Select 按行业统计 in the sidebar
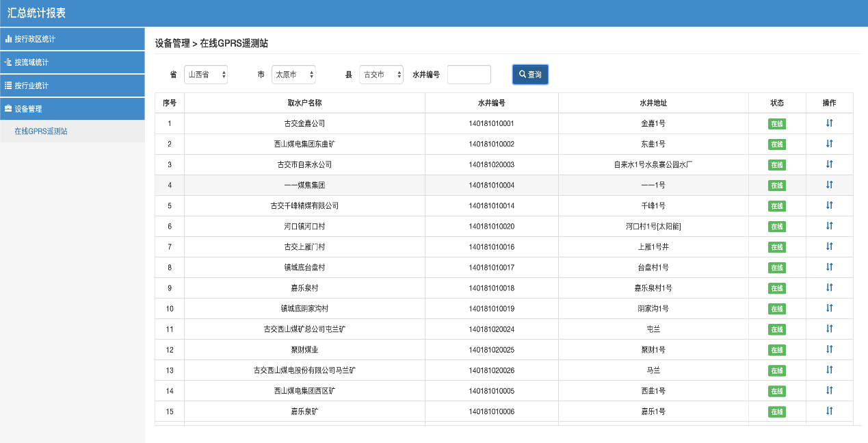 pos(72,86)
